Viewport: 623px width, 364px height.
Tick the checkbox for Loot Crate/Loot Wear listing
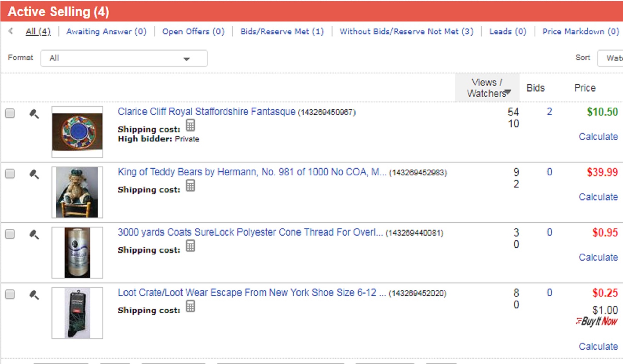point(10,294)
